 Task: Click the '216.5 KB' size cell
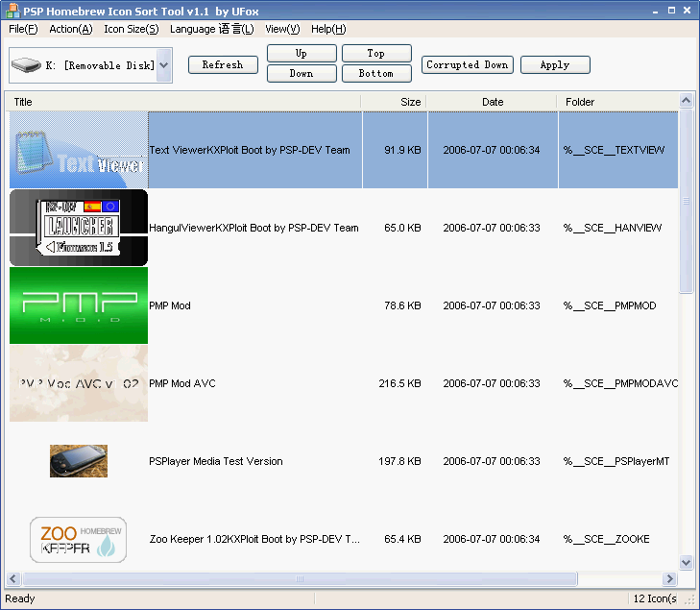[x=400, y=383]
